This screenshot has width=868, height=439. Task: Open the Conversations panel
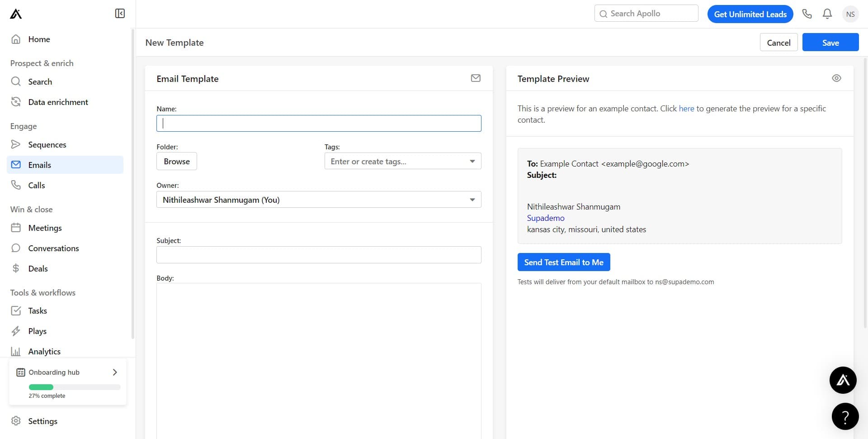point(53,248)
